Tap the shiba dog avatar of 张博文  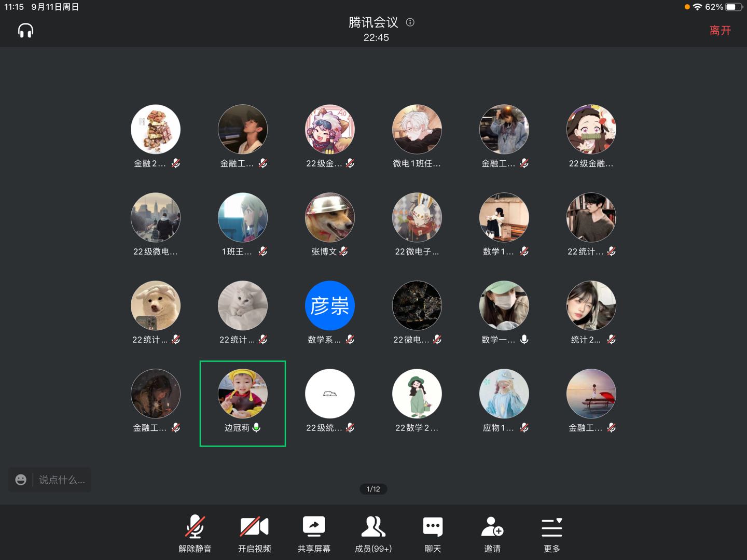click(x=329, y=217)
